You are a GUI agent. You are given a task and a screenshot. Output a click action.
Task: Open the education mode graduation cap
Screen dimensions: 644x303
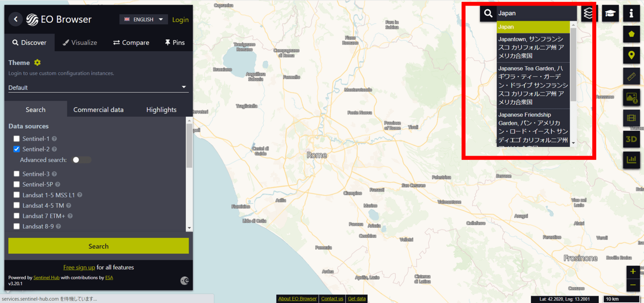click(x=610, y=14)
